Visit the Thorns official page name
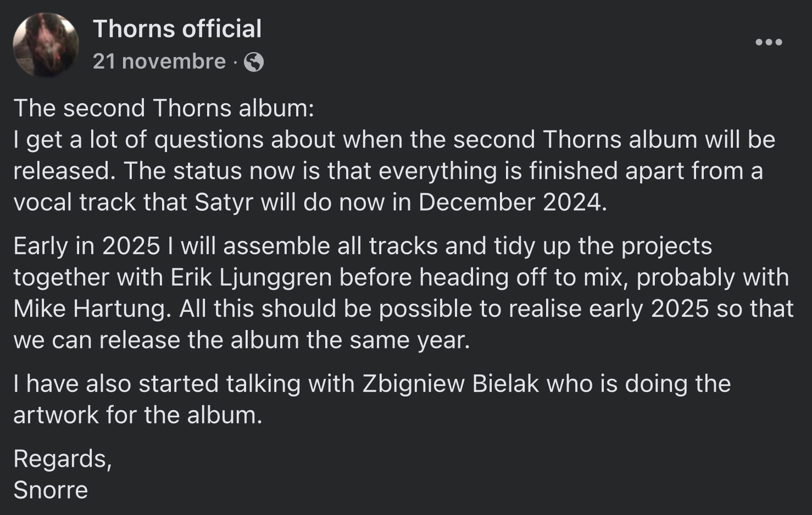 (x=177, y=29)
